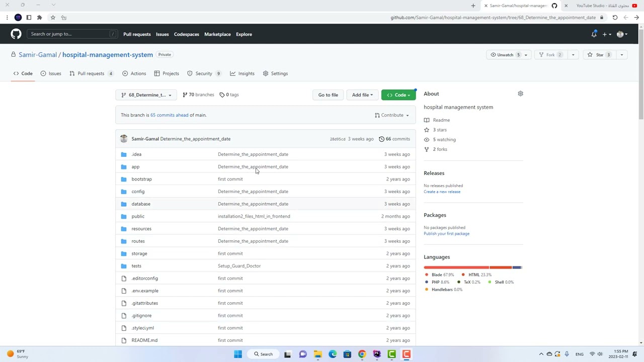The height and width of the screenshot is (362, 644).
Task: Switch to the Insights tab
Action: tap(242, 73)
